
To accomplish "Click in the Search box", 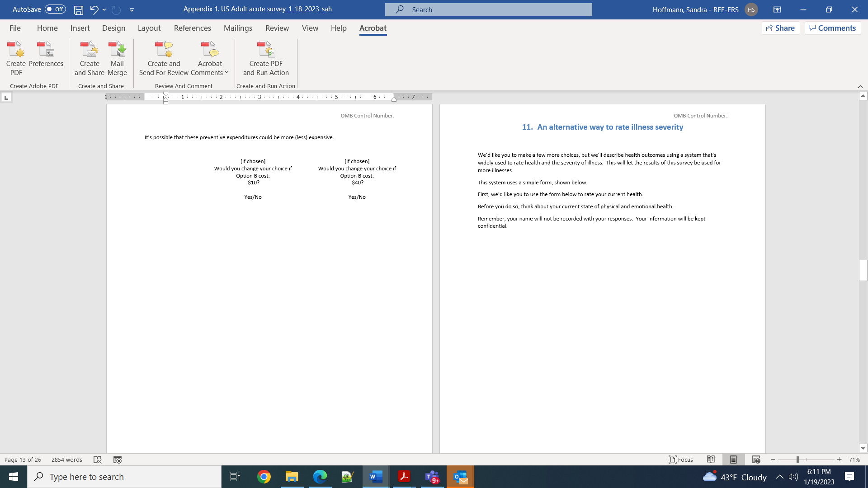I will [x=488, y=9].
